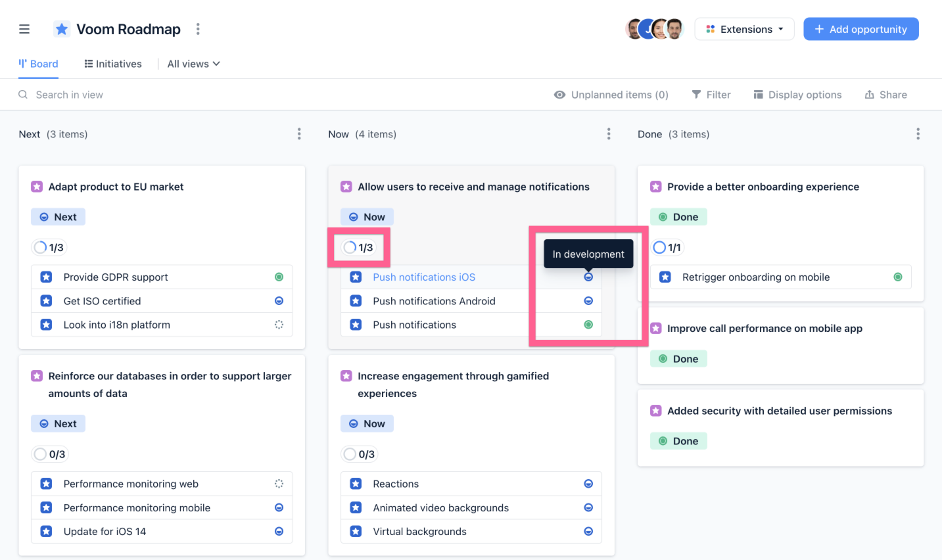Viewport: 942px width, 560px height.
Task: Open the Allow users to receive and manage notifications card
Action: (x=473, y=187)
